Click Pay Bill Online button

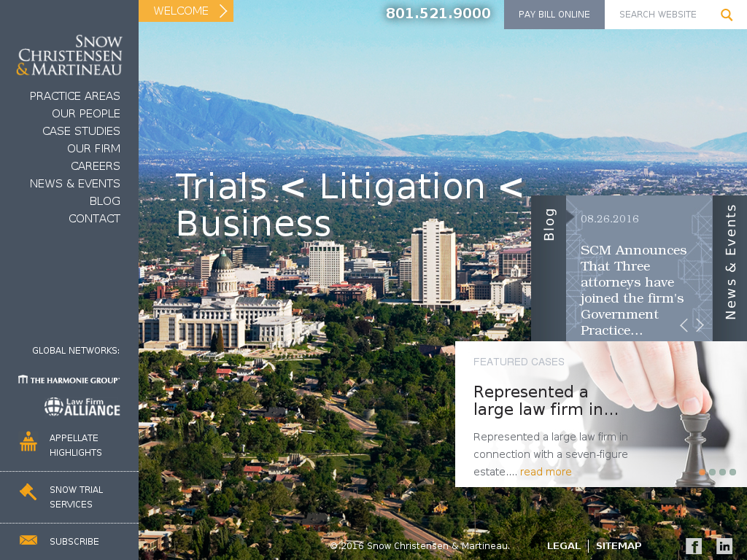[x=554, y=15]
